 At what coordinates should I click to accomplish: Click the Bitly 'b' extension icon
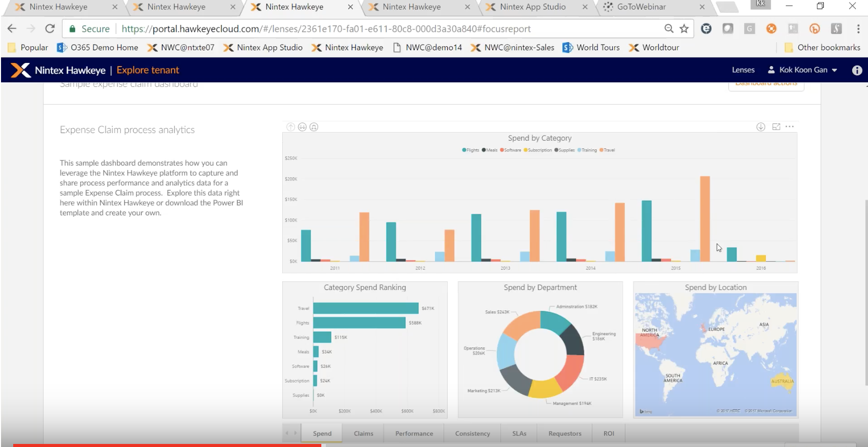click(x=815, y=28)
